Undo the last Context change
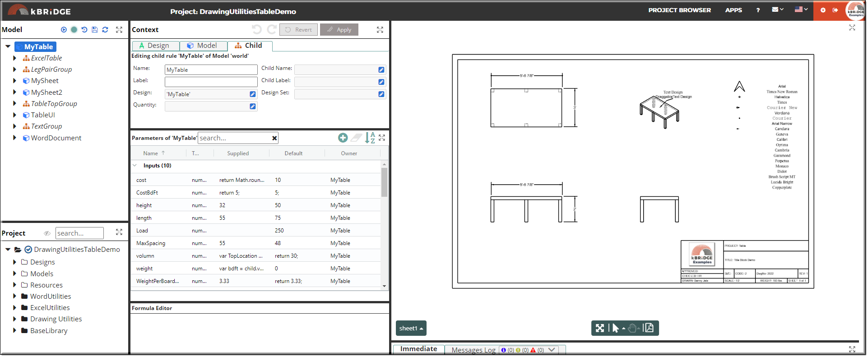 (257, 30)
